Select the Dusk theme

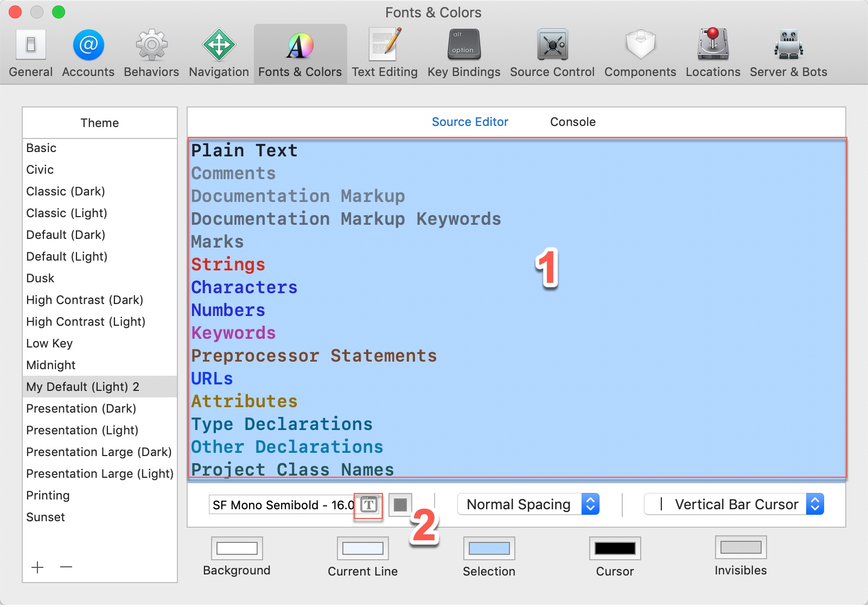point(100,278)
